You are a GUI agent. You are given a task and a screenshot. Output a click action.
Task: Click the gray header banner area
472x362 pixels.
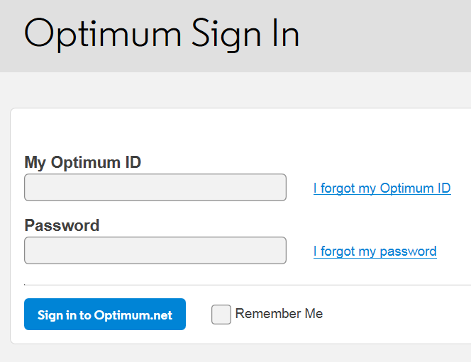(383, 36)
